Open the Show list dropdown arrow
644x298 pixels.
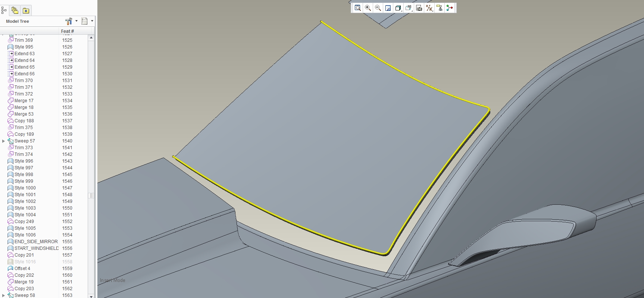(92, 21)
